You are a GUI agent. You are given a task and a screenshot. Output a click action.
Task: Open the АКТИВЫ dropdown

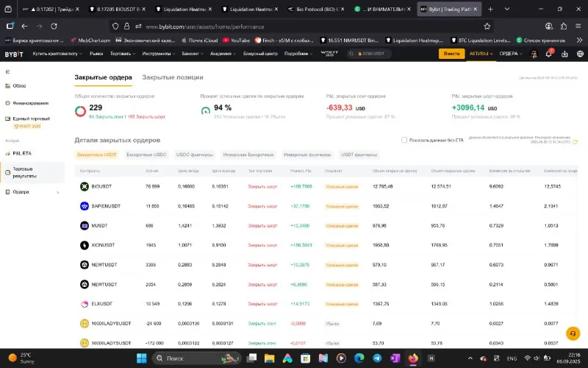coord(481,54)
